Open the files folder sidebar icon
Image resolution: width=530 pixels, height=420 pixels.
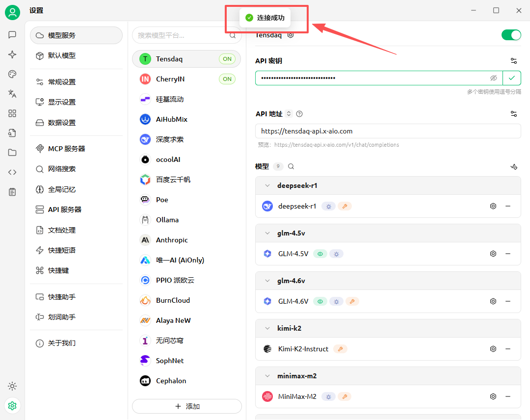[x=12, y=153]
